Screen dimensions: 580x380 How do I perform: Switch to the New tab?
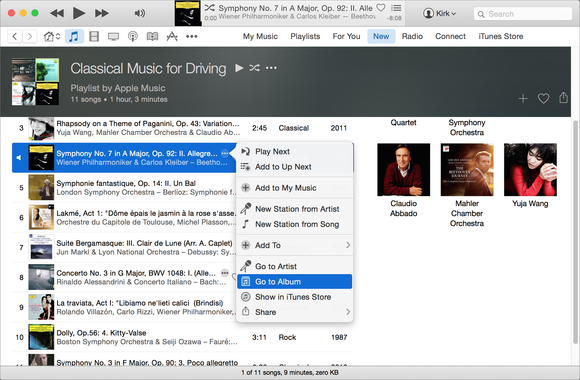381,36
